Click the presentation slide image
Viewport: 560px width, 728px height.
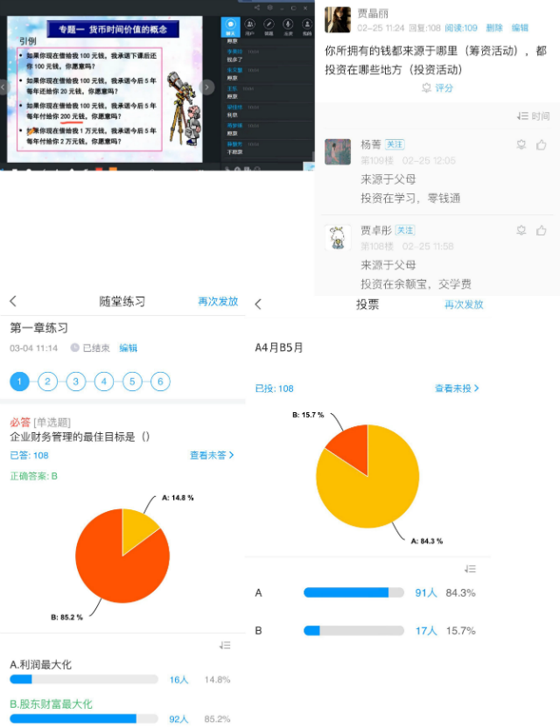coord(105,89)
